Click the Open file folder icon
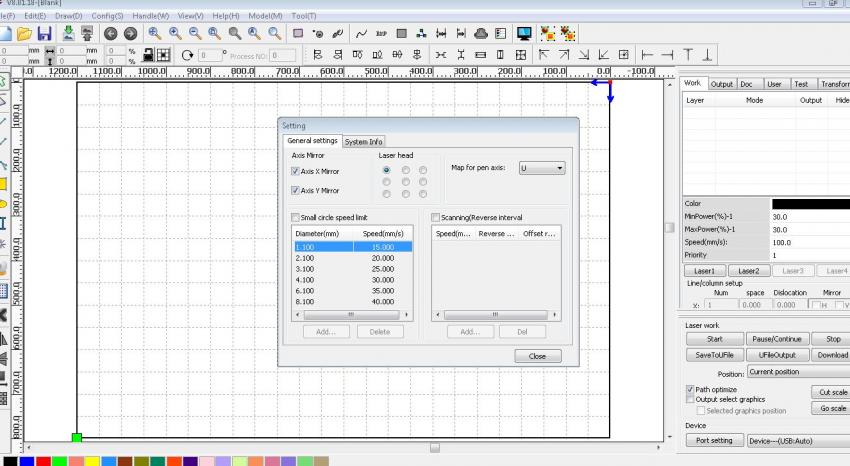Viewport: 850px width, 466px height. (x=25, y=33)
